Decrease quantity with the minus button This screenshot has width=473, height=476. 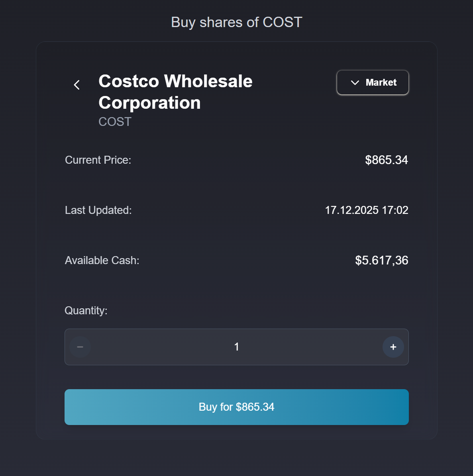pyautogui.click(x=80, y=347)
